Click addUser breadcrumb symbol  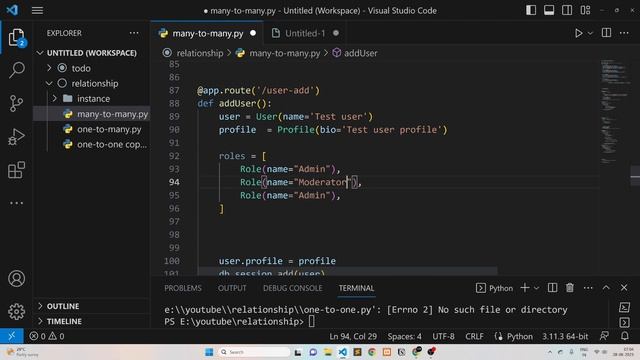pyautogui.click(x=360, y=53)
